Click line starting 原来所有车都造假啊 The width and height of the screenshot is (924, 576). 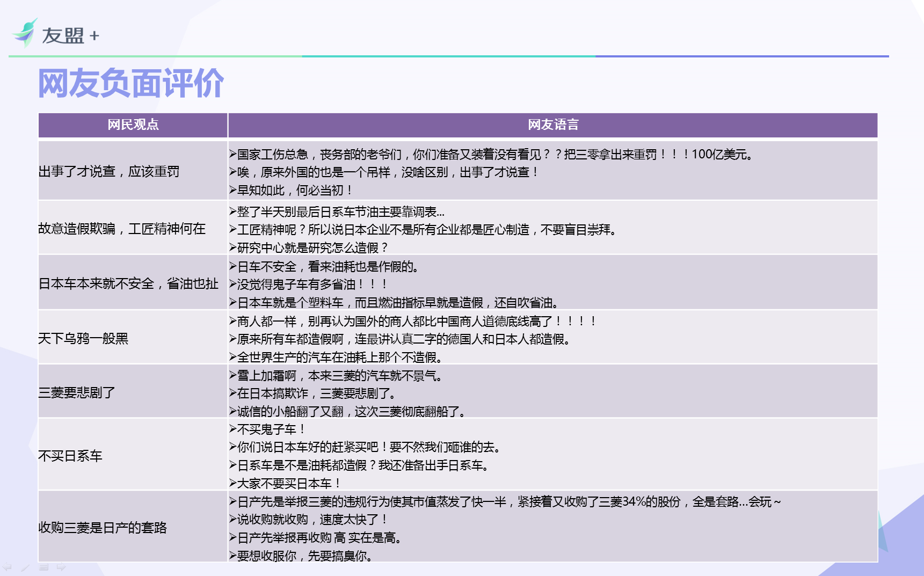click(x=401, y=339)
